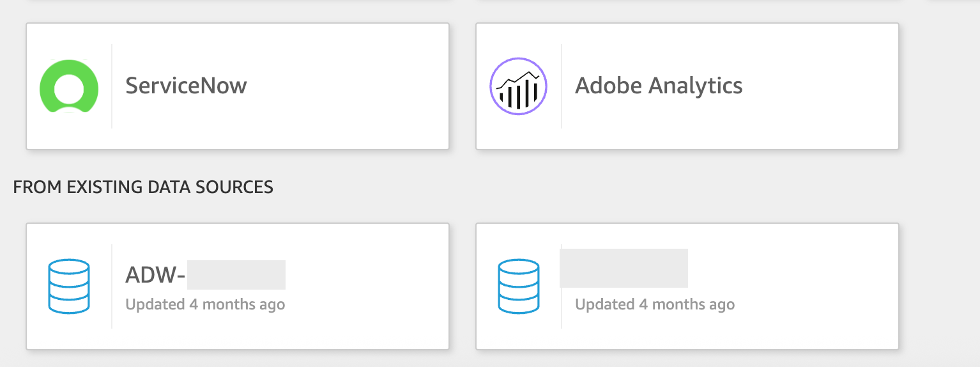Select the Adobe Analytics text label
This screenshot has width=980, height=367.
(659, 86)
